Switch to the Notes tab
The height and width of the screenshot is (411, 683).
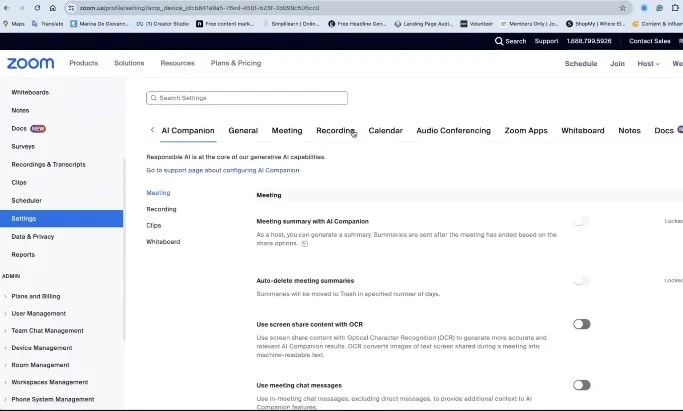point(629,131)
